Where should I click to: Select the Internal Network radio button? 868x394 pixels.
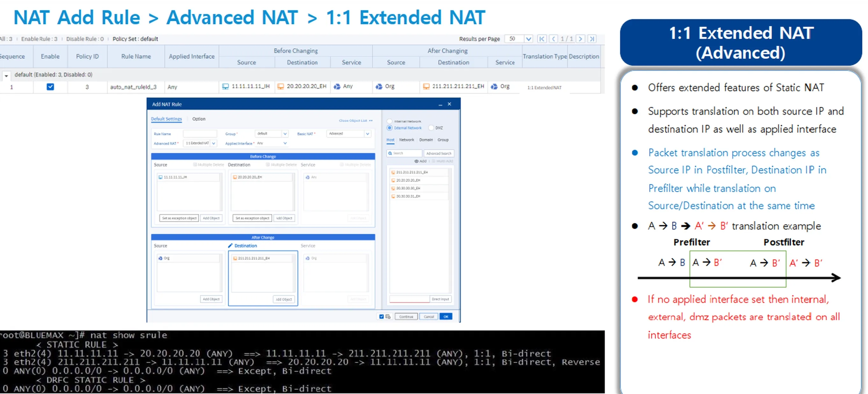(x=389, y=121)
